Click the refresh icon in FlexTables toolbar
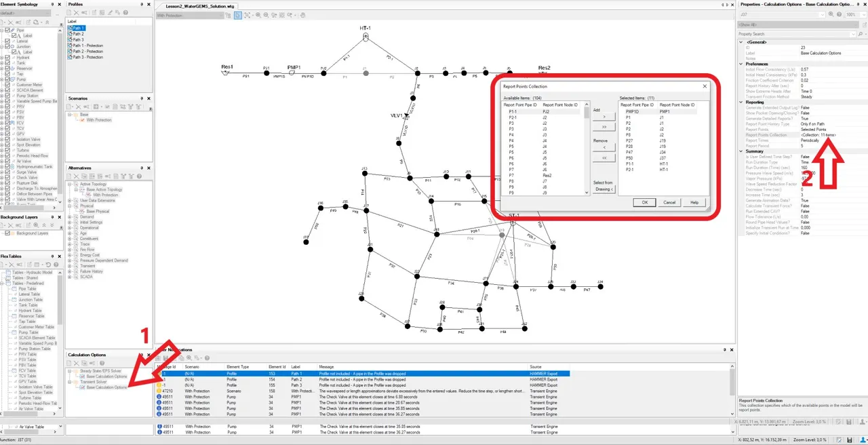The image size is (868, 445). coord(48,265)
